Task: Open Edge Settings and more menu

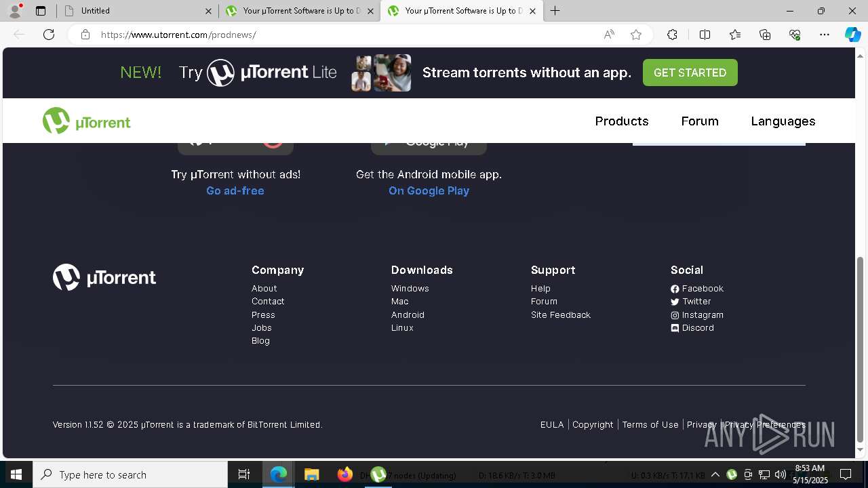Action: click(825, 35)
